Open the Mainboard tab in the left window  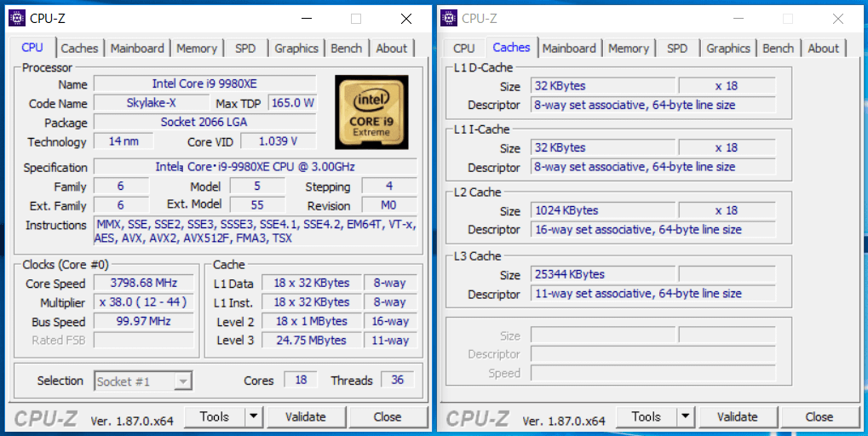coord(137,49)
